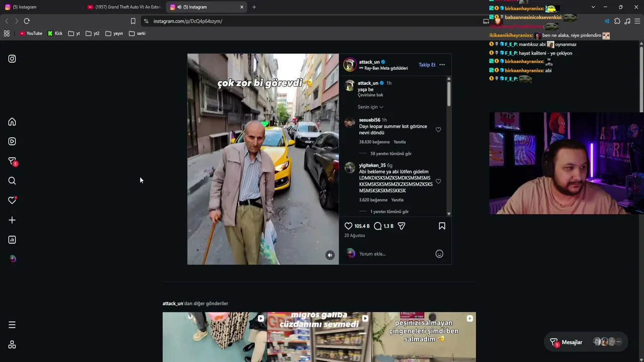Expand '1 yanıtın tümünü gör' replies
This screenshot has height=362, width=644.
[x=389, y=212]
